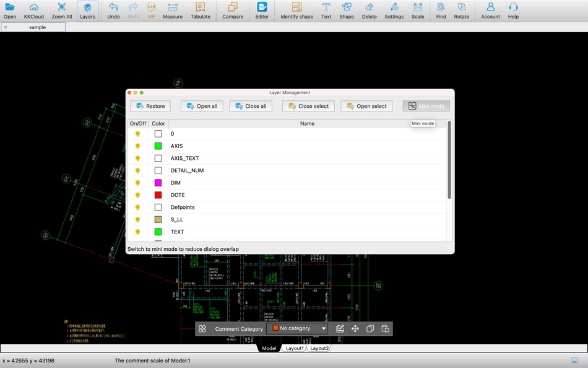Click the Open select button

pos(366,106)
